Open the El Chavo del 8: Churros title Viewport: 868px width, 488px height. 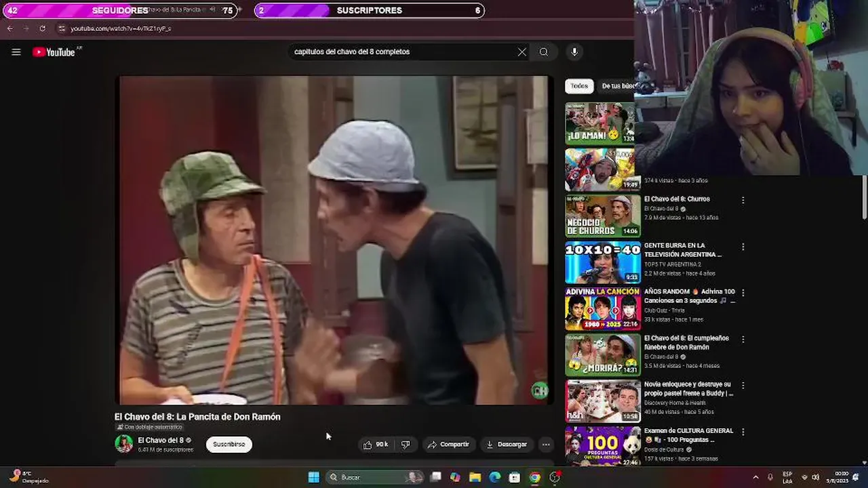(677, 199)
